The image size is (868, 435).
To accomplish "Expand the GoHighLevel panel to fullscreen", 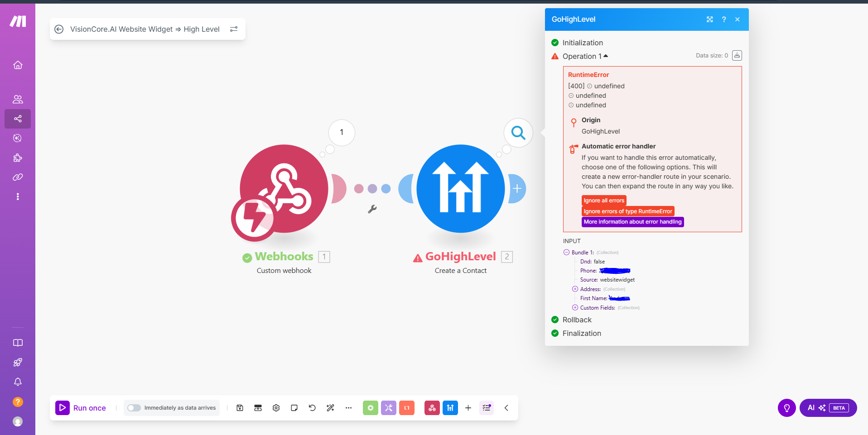I will click(x=710, y=19).
